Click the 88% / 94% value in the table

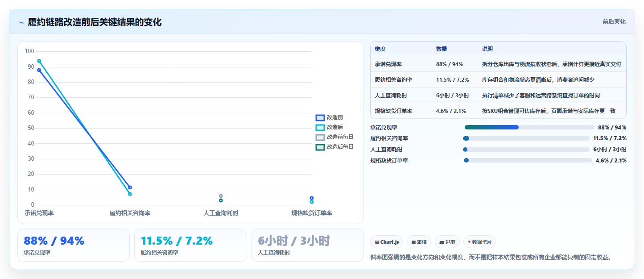pos(450,64)
